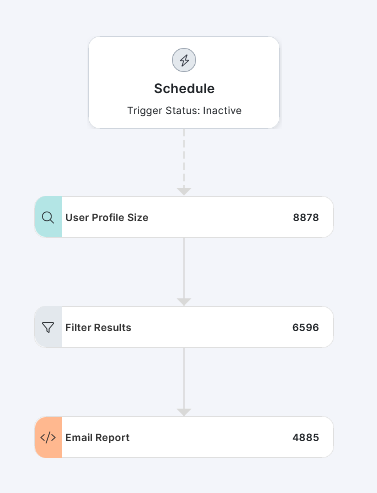
Task: Open the Email Report step
Action: [184, 437]
